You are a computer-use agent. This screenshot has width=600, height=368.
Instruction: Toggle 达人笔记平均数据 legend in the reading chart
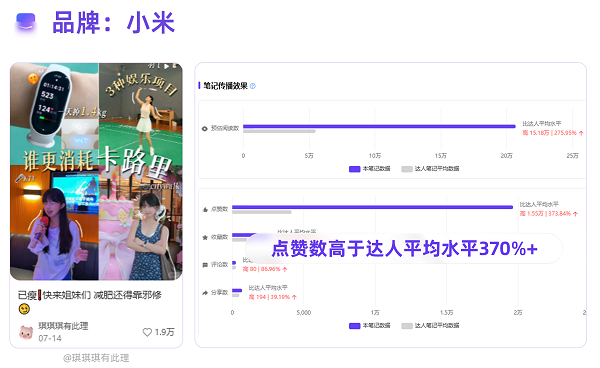[430, 169]
